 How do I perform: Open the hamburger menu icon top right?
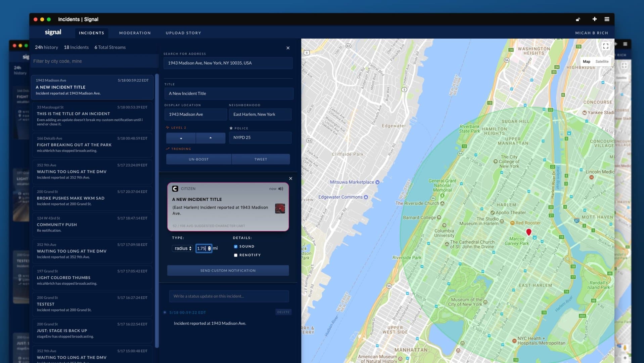(x=607, y=19)
